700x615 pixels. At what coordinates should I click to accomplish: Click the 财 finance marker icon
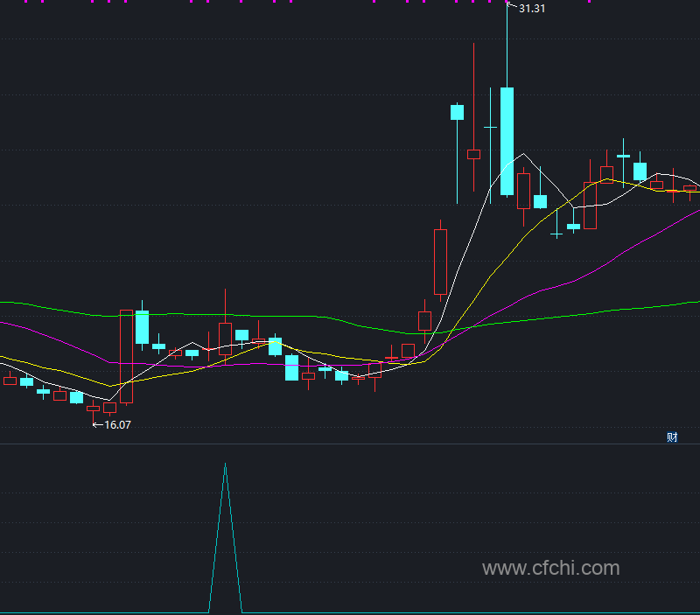coord(672,437)
